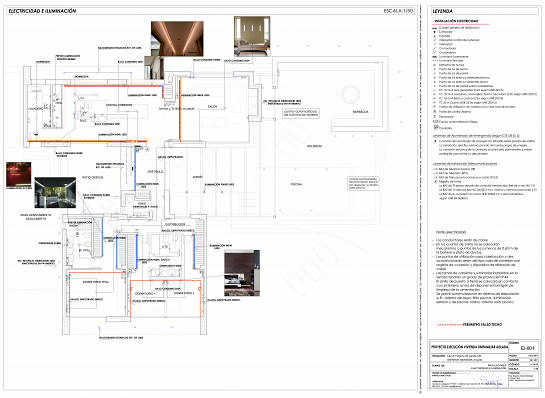Image resolution: width=545 pixels, height=398 pixels.
Task: Click the "ESCALA 1/50" scale label
Action: click(x=398, y=11)
